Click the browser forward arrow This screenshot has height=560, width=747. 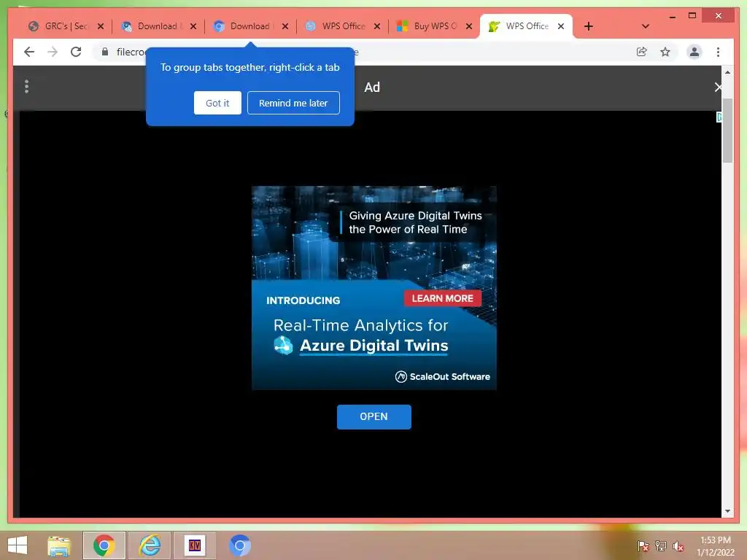point(53,52)
